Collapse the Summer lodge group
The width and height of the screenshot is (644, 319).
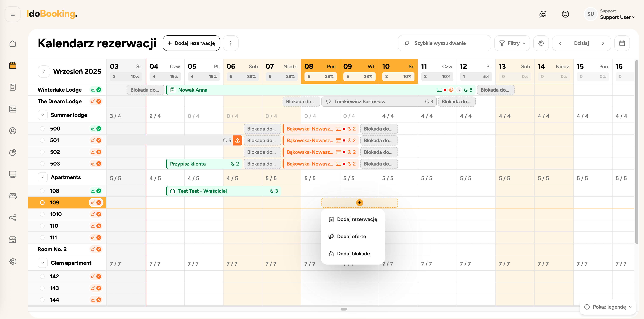[x=43, y=115]
